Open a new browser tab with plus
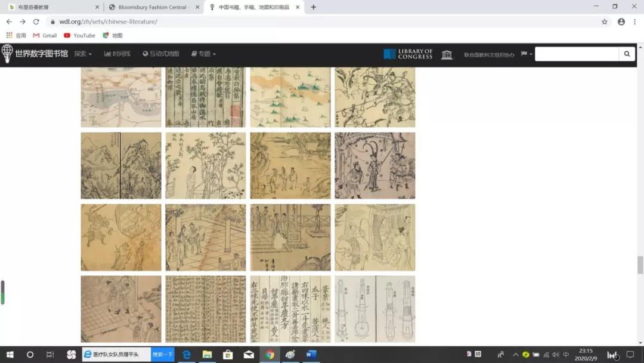Screen dimensions: 644x363 (x=314, y=7)
